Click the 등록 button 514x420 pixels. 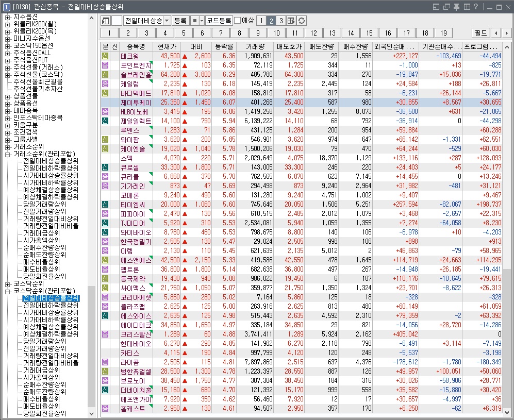180,21
